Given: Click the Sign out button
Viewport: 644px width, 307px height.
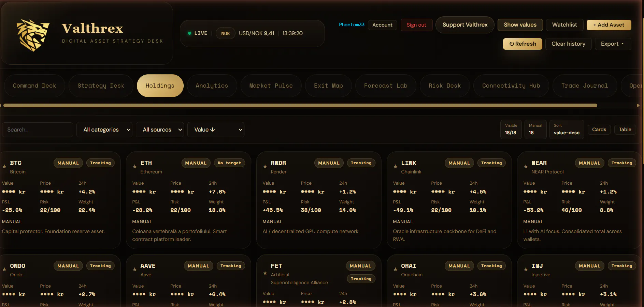Looking at the screenshot, I should click(x=416, y=25).
